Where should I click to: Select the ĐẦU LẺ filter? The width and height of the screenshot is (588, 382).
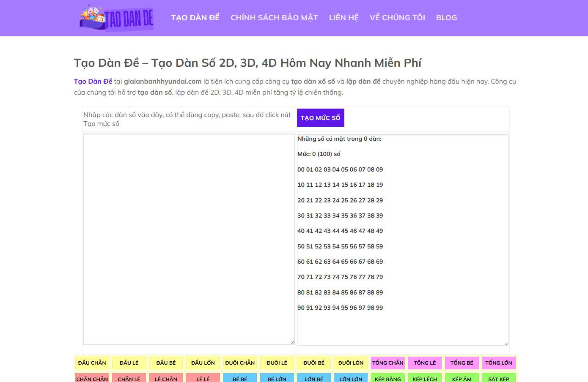[129, 363]
